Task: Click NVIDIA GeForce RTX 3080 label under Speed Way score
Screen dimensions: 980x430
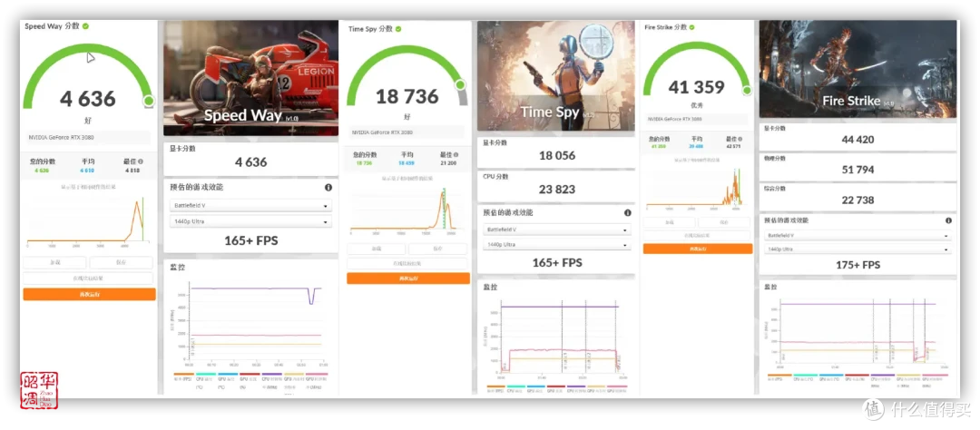Action: pos(62,138)
